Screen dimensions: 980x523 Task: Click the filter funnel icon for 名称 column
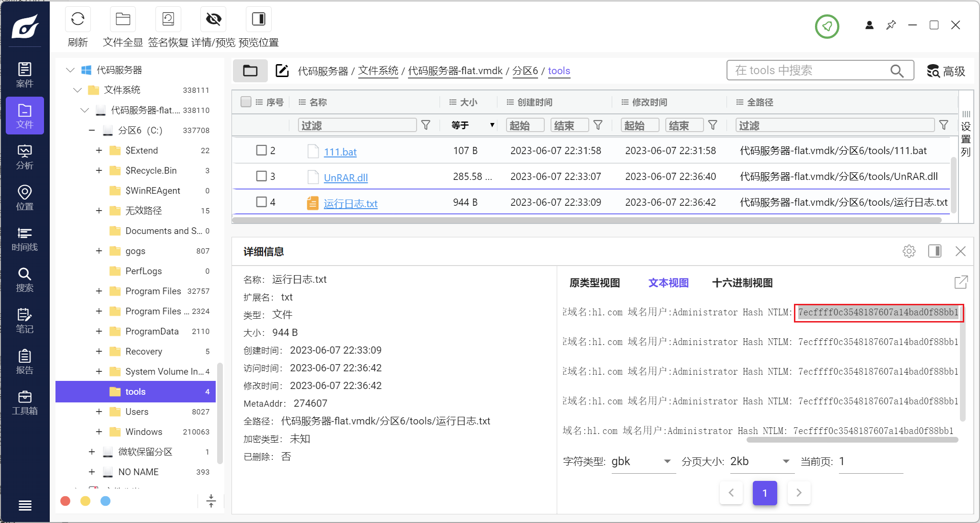coord(426,125)
